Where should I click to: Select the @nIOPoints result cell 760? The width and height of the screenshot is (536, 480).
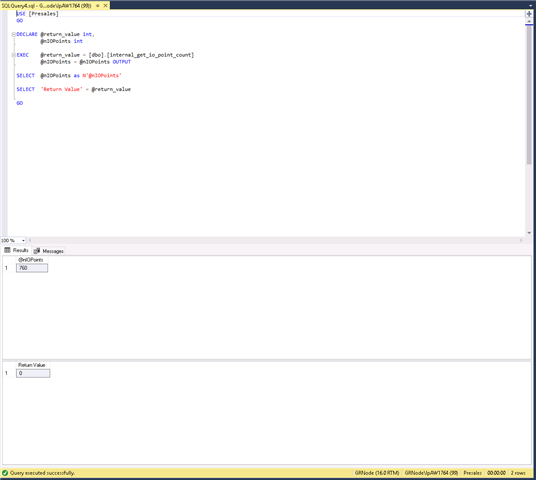pos(32,268)
